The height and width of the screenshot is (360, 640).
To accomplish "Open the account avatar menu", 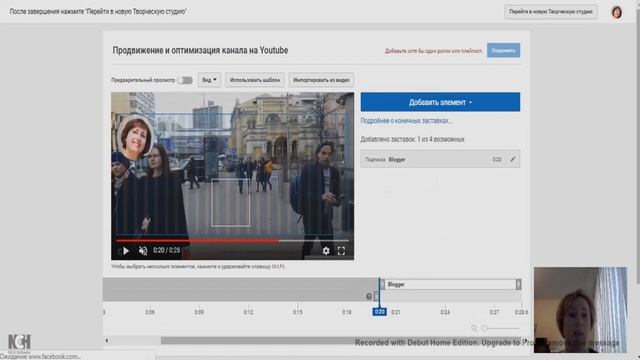I will click(616, 12).
